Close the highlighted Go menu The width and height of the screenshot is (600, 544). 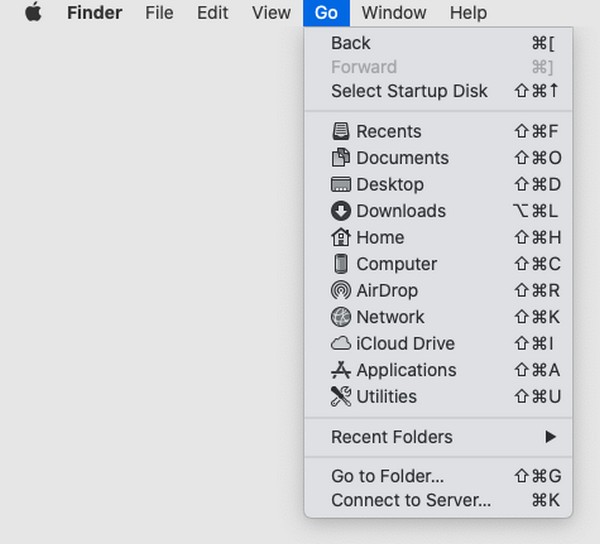coord(326,13)
